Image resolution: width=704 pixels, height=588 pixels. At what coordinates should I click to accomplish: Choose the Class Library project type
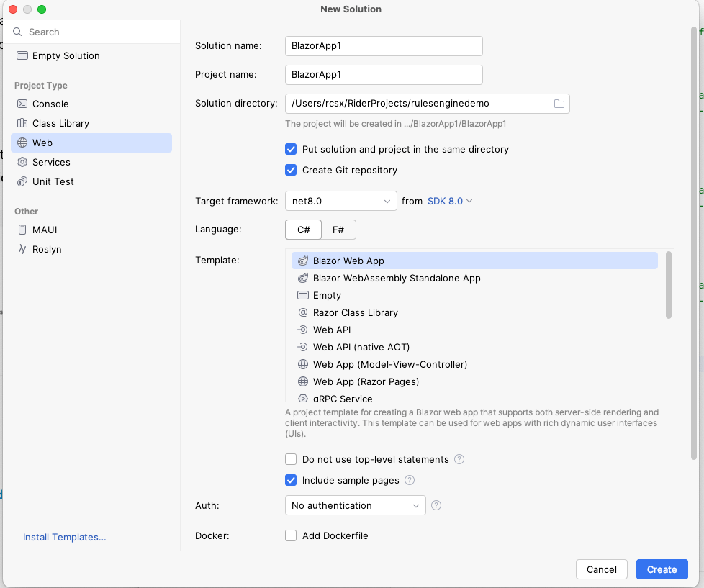pyautogui.click(x=60, y=123)
